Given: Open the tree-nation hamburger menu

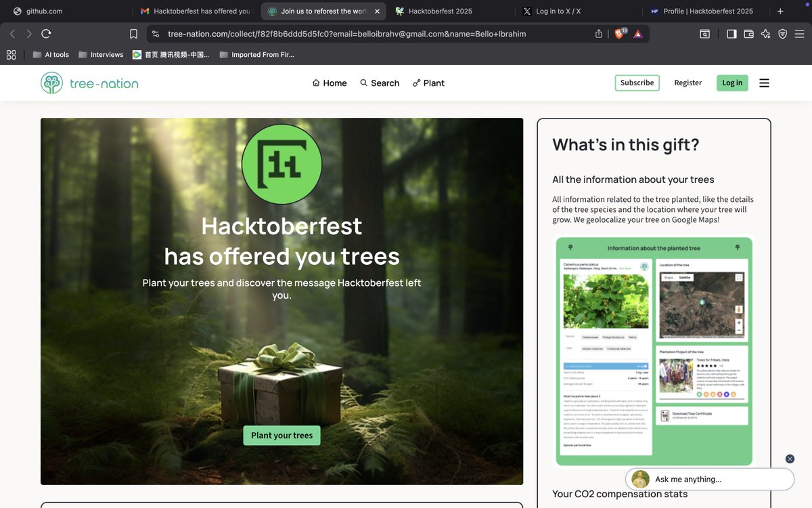Looking at the screenshot, I should pyautogui.click(x=765, y=83).
